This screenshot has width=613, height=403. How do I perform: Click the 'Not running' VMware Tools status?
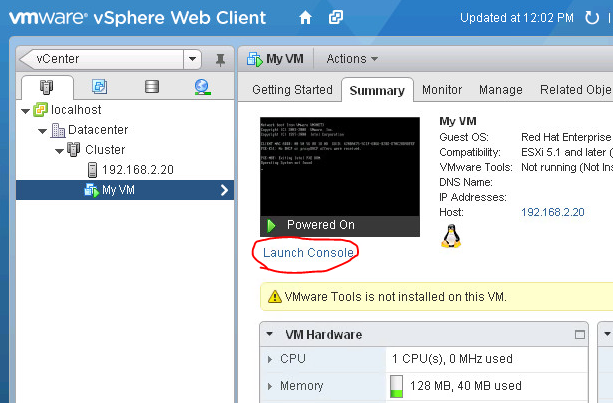coord(566,167)
